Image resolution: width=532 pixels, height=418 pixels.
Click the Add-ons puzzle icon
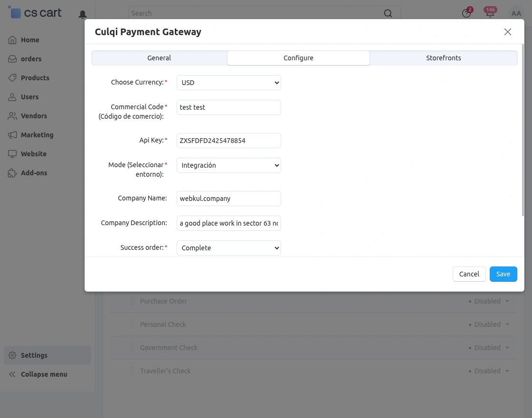click(x=12, y=173)
